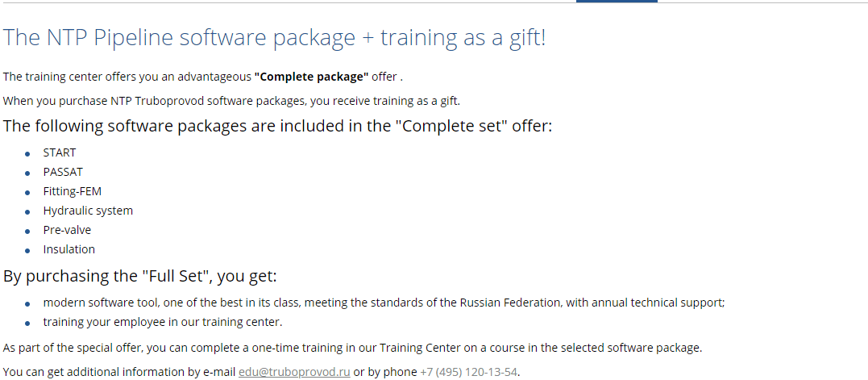This screenshot has height=380, width=868.
Task: Click the "You can get additional information" text
Action: pos(119,372)
